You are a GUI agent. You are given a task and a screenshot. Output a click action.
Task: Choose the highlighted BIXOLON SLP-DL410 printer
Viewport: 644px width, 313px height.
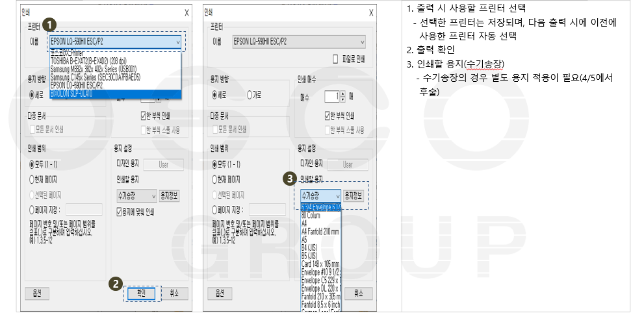click(116, 94)
